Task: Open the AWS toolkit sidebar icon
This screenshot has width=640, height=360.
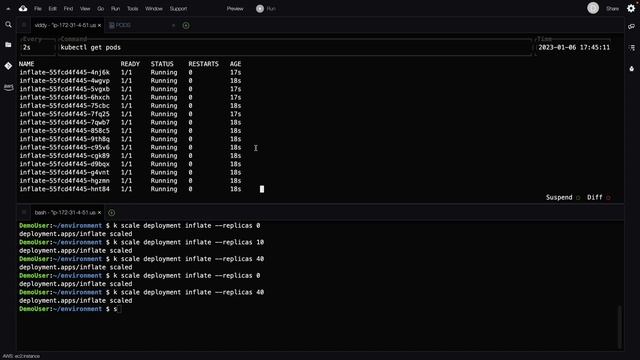Action: click(8, 87)
